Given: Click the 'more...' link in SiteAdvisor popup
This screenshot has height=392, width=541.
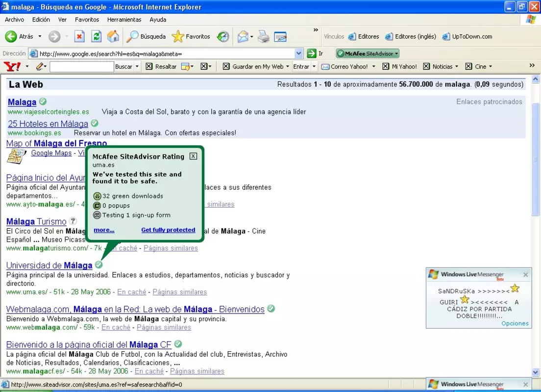Looking at the screenshot, I should tap(104, 230).
